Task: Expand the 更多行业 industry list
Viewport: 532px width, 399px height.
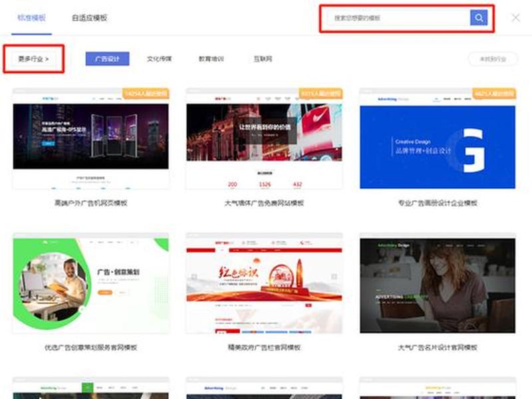Action: point(33,59)
